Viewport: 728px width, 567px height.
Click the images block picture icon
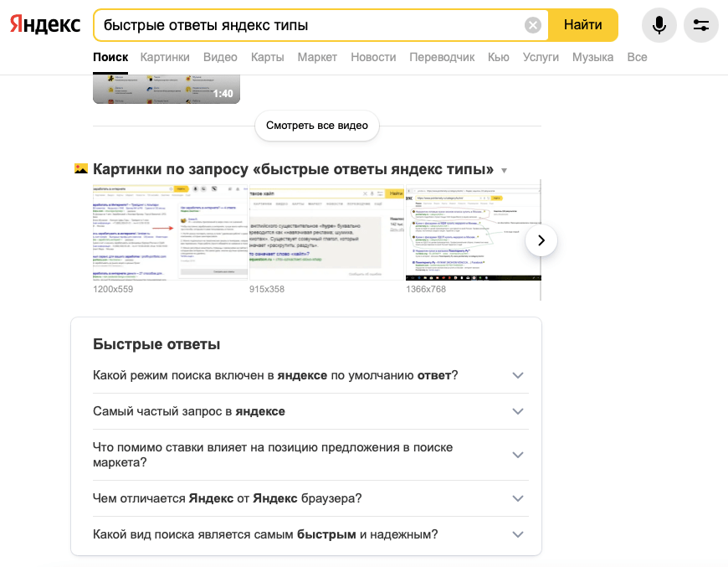pos(81,168)
